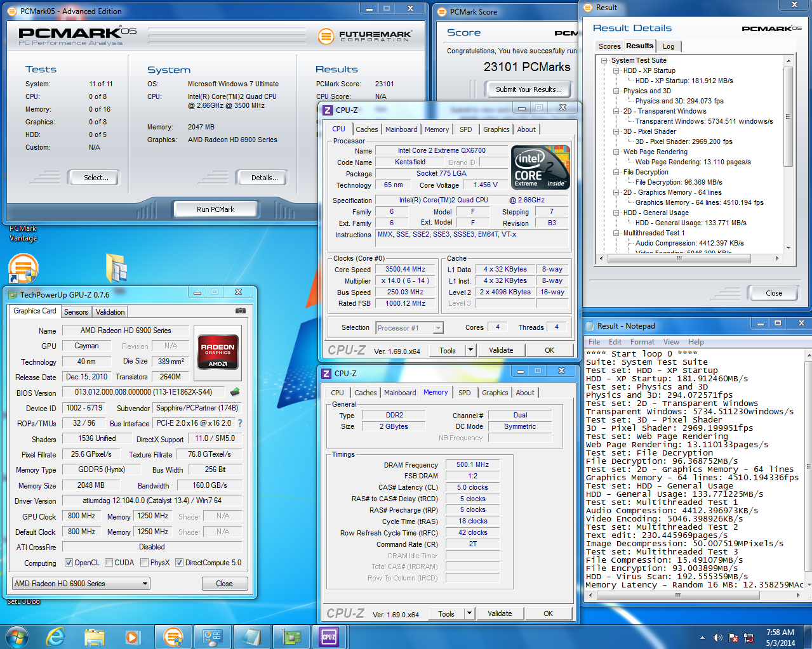Open the Windows Start menu
This screenshot has width=812, height=649.
[x=17, y=636]
